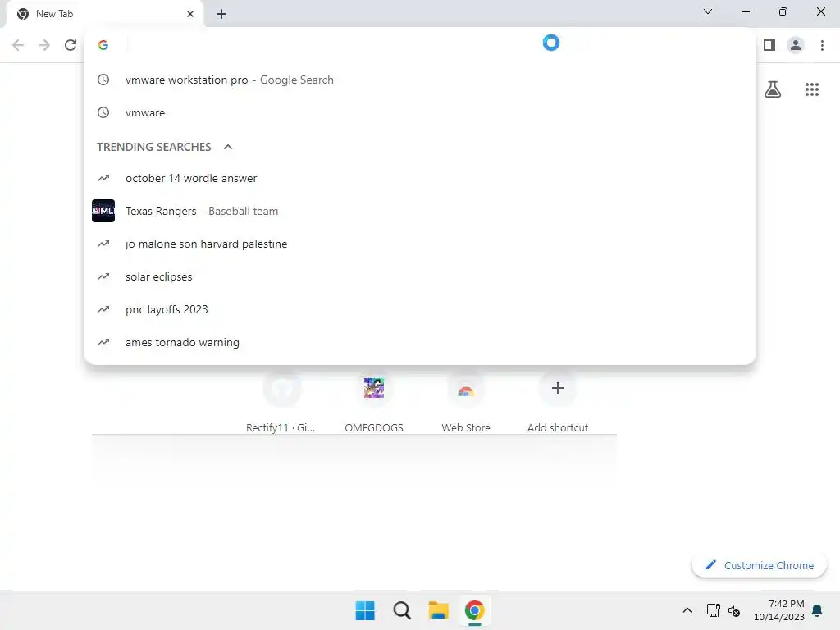
Task: Click trending icon beside ames tornado warning
Action: click(103, 342)
